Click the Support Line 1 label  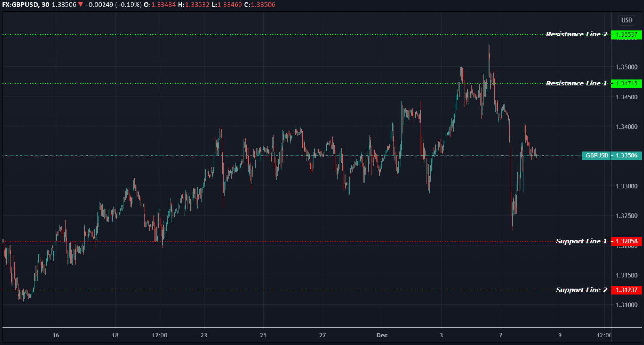tap(581, 241)
